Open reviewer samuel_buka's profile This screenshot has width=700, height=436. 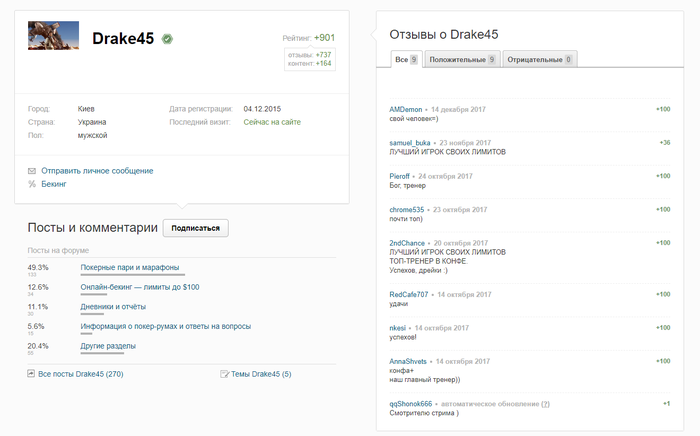(x=409, y=143)
